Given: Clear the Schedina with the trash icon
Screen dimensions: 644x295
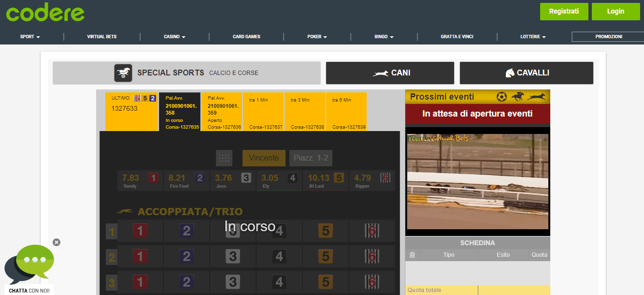Looking at the screenshot, I should coord(412,255).
